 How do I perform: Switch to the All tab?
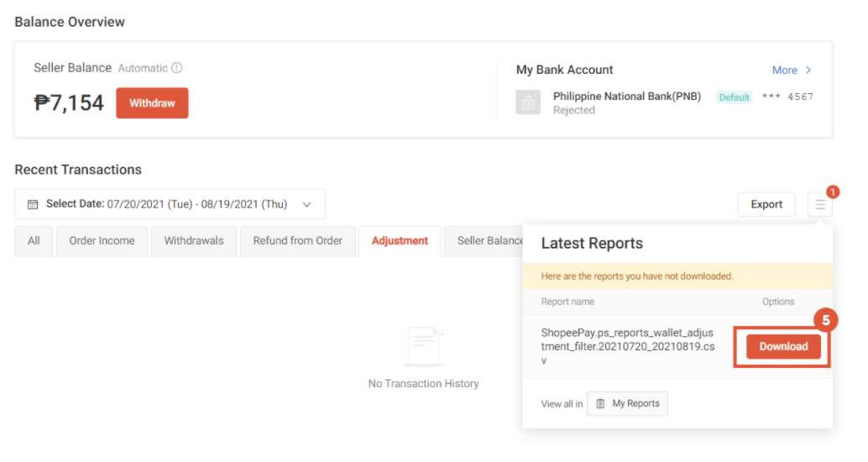[34, 241]
